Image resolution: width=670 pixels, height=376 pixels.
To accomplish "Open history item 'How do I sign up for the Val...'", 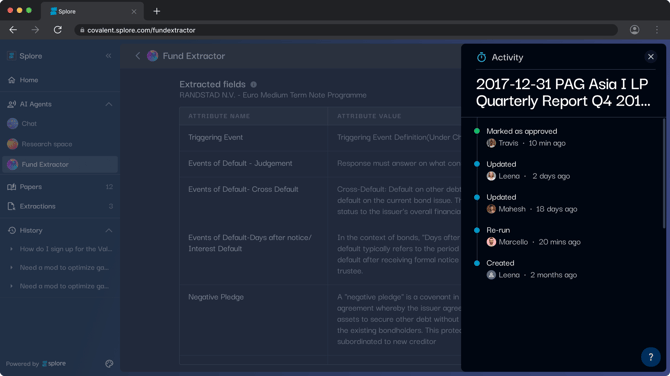I will (x=66, y=249).
